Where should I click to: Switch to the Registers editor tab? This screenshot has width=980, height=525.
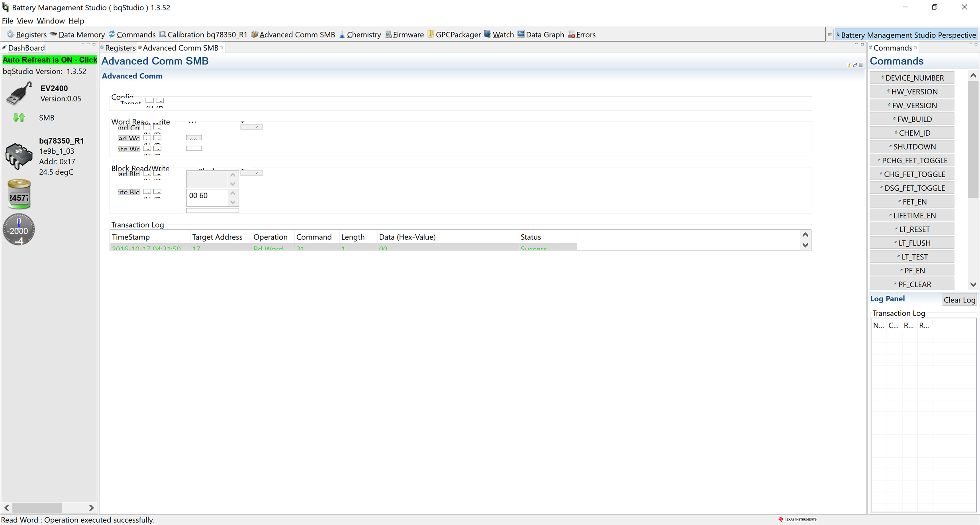click(118, 48)
